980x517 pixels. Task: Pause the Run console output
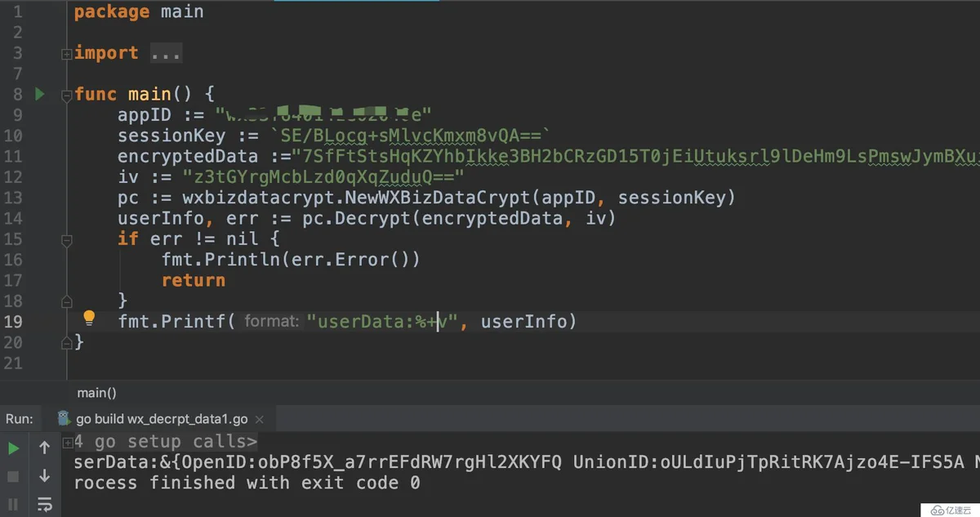[13, 503]
